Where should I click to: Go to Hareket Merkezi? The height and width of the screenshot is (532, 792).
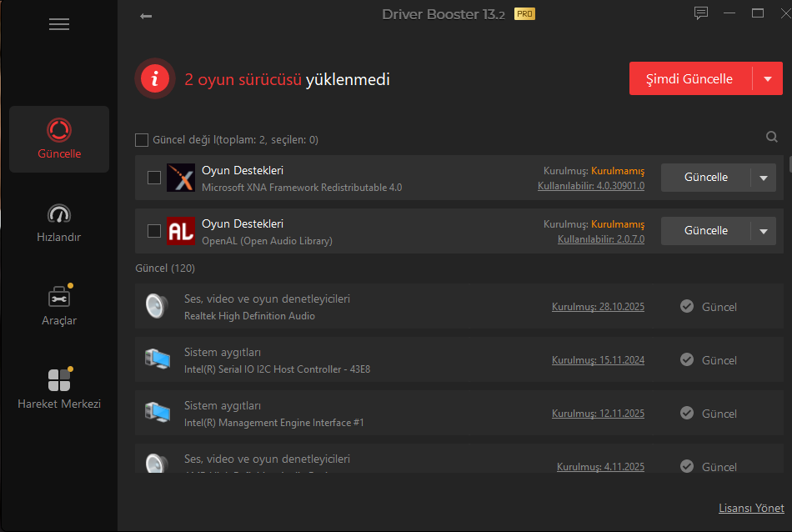[59, 389]
